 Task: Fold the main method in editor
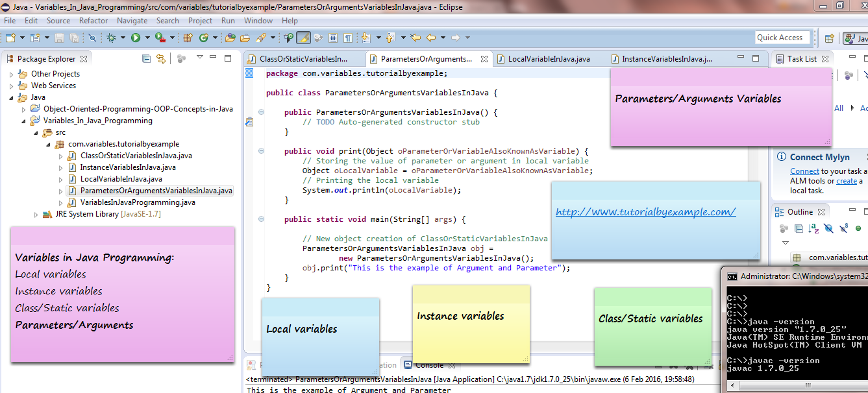[x=261, y=219]
